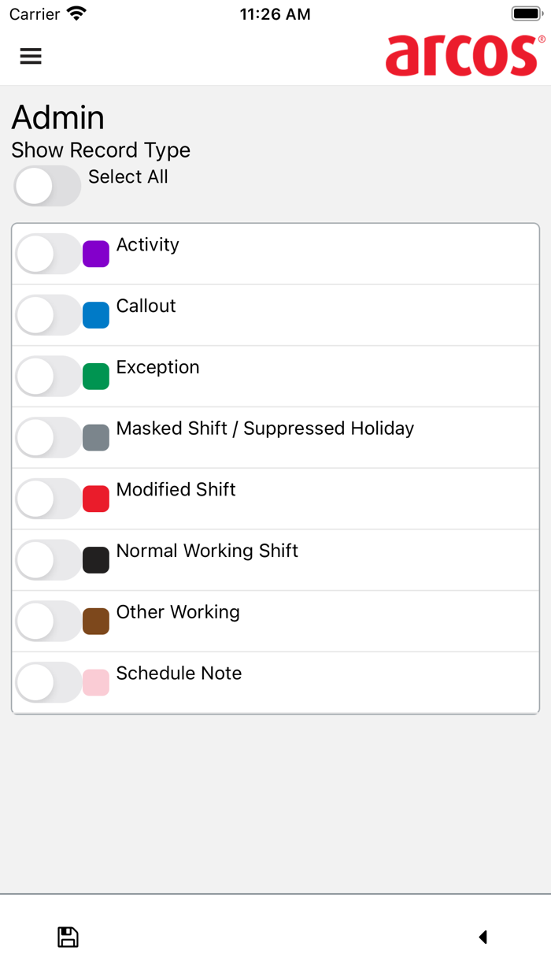Image resolution: width=551 pixels, height=980 pixels.
Task: Tap the Normal Working Shift label
Action: point(207,551)
